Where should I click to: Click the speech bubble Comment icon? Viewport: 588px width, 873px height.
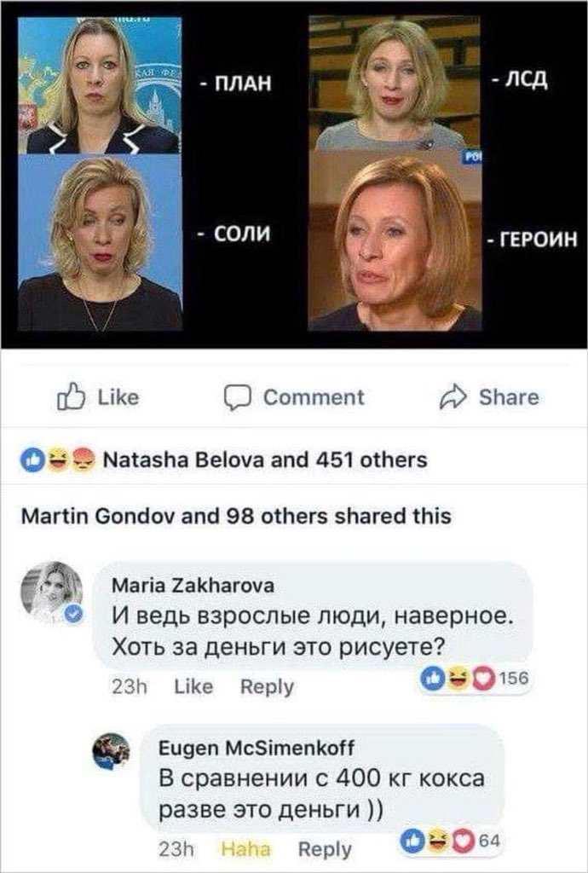(234, 398)
